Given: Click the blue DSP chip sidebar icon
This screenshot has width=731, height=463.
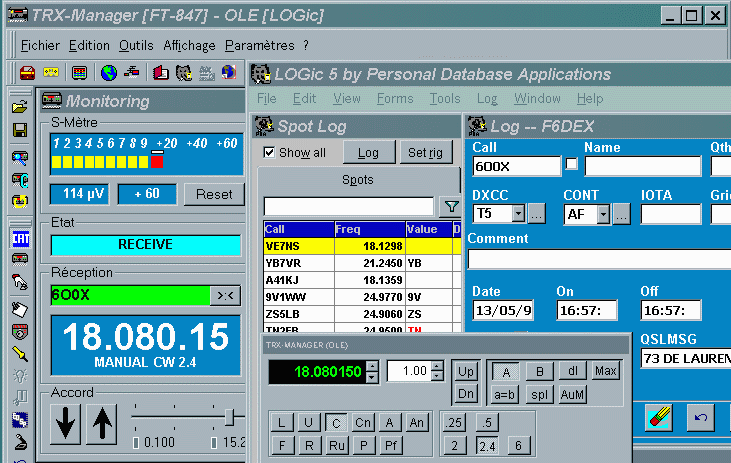Looking at the screenshot, I should 20,420.
